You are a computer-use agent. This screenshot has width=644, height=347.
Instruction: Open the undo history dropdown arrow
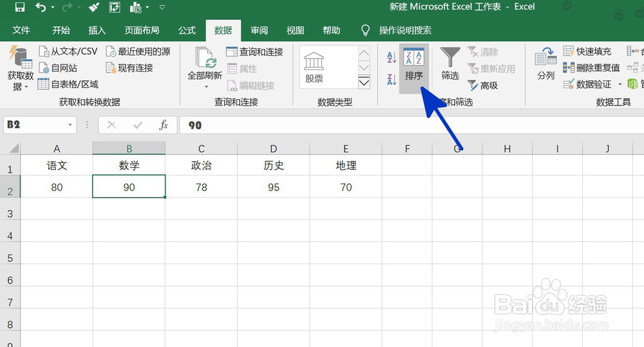tap(53, 7)
